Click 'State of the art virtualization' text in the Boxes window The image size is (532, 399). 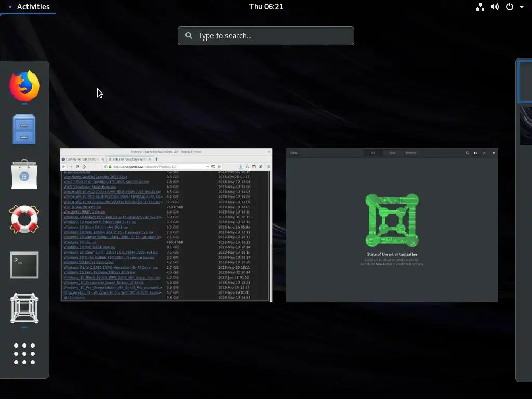point(392,254)
